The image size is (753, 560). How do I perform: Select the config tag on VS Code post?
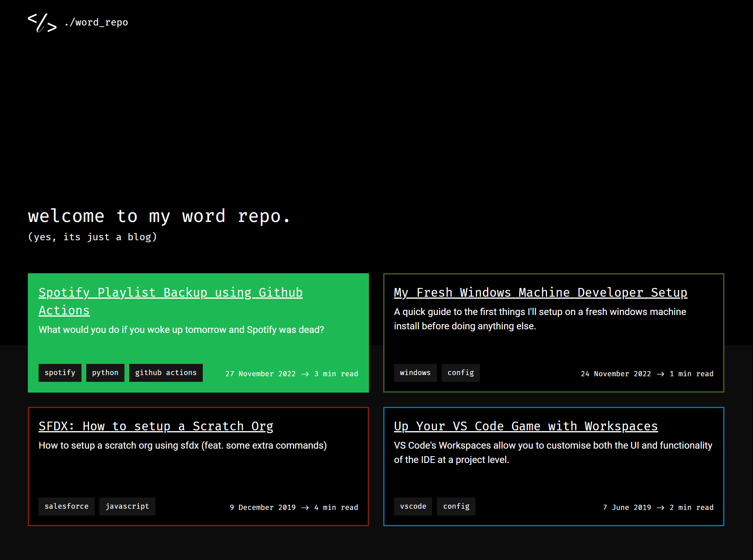point(456,506)
